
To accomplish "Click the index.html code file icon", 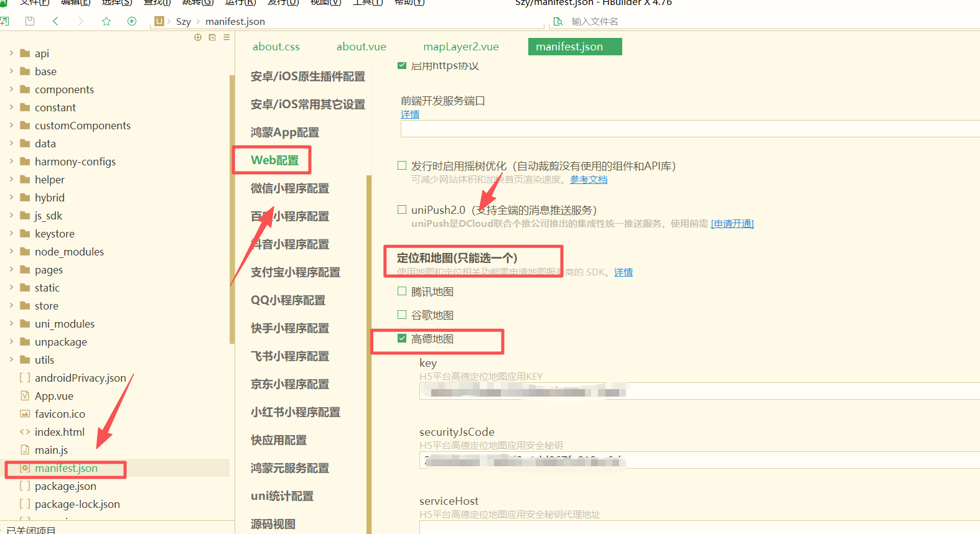I will point(25,431).
